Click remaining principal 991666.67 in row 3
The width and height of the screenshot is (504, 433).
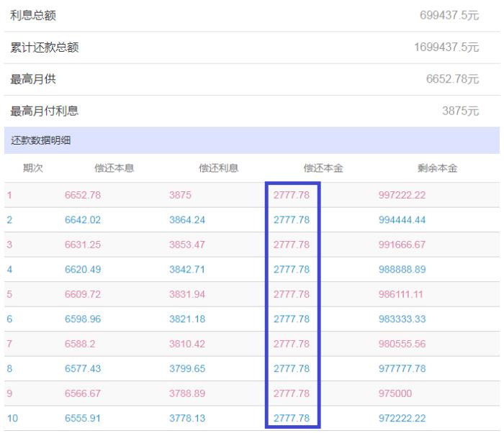click(x=402, y=245)
